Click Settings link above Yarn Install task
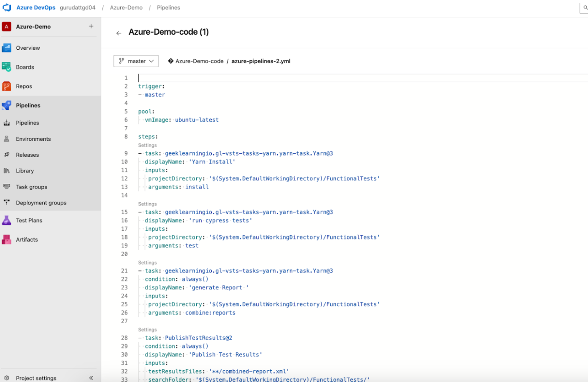The width and height of the screenshot is (588, 382). 147,145
